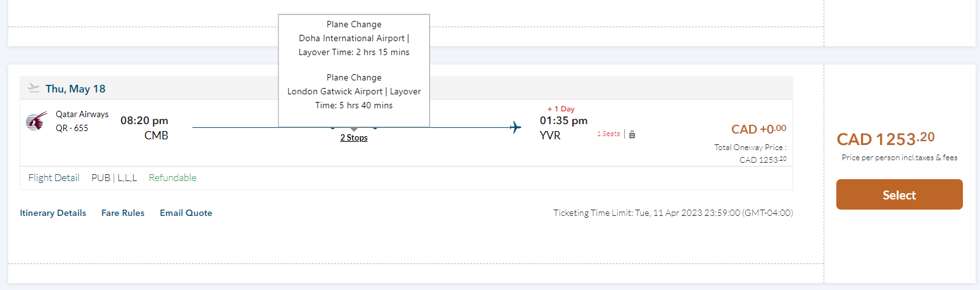Open Itinerary Details
This screenshot has height=290, width=980.
(53, 213)
